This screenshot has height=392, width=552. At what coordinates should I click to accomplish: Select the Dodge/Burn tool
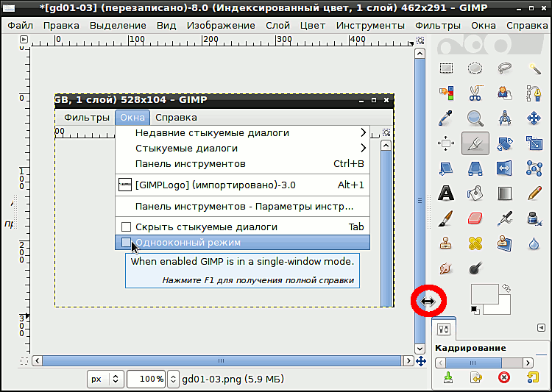tap(475, 268)
